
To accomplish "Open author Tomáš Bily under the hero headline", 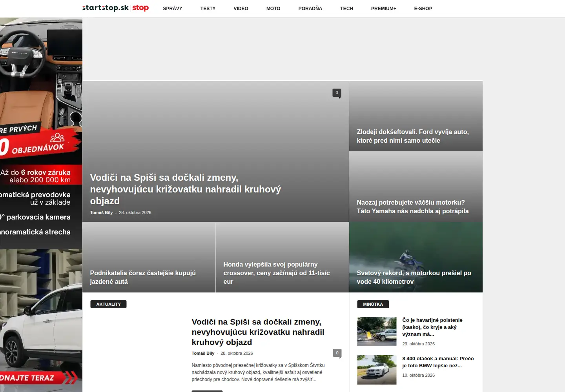I will [101, 212].
